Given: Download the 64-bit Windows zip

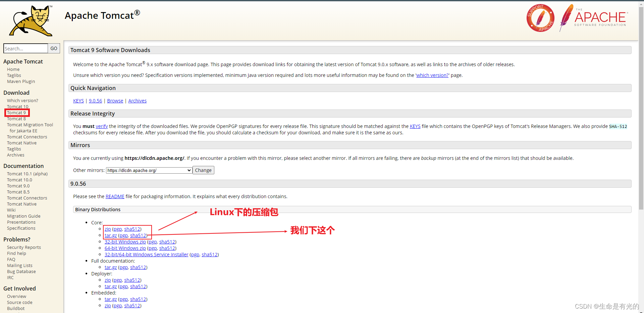Looking at the screenshot, I should click(x=125, y=248).
